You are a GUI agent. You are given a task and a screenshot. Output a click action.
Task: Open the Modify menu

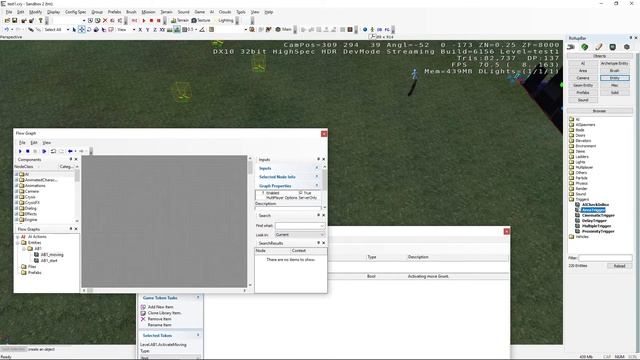[x=36, y=12]
